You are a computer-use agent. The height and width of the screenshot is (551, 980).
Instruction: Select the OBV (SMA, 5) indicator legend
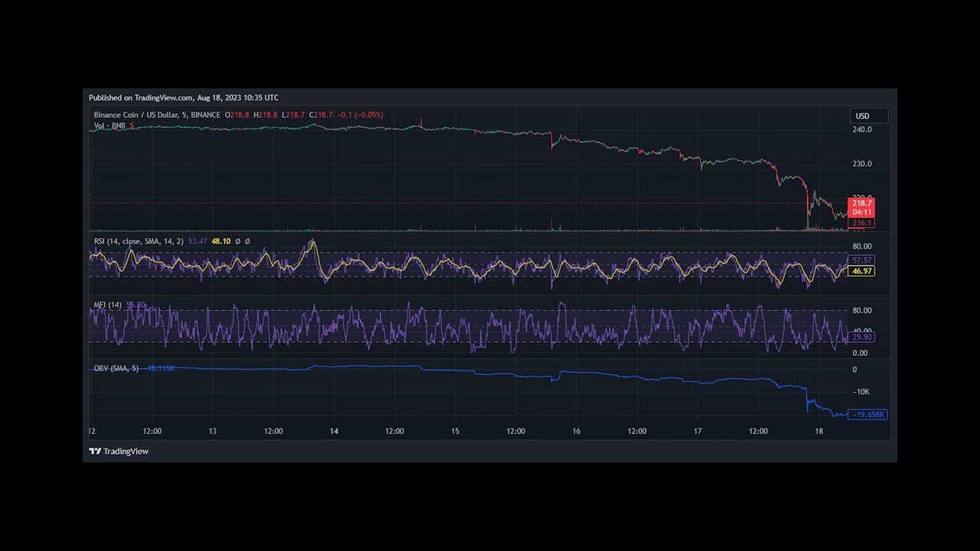(116, 369)
